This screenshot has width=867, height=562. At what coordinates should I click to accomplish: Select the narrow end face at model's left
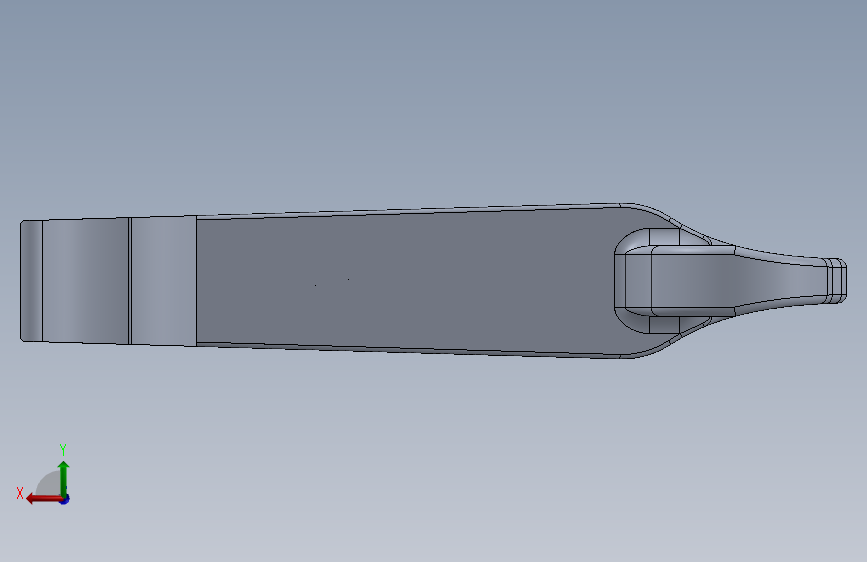[x=32, y=281]
